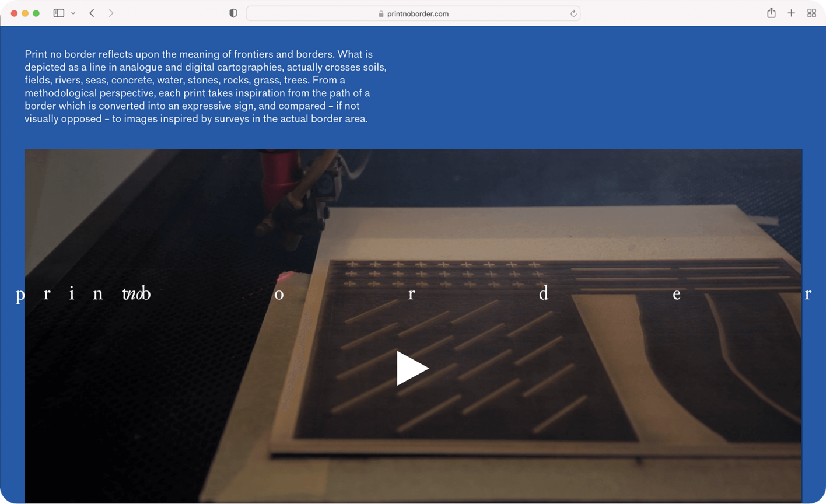Screen dimensions: 826x504
Task: Expand the sidebar tab group chevron
Action: [x=73, y=13]
